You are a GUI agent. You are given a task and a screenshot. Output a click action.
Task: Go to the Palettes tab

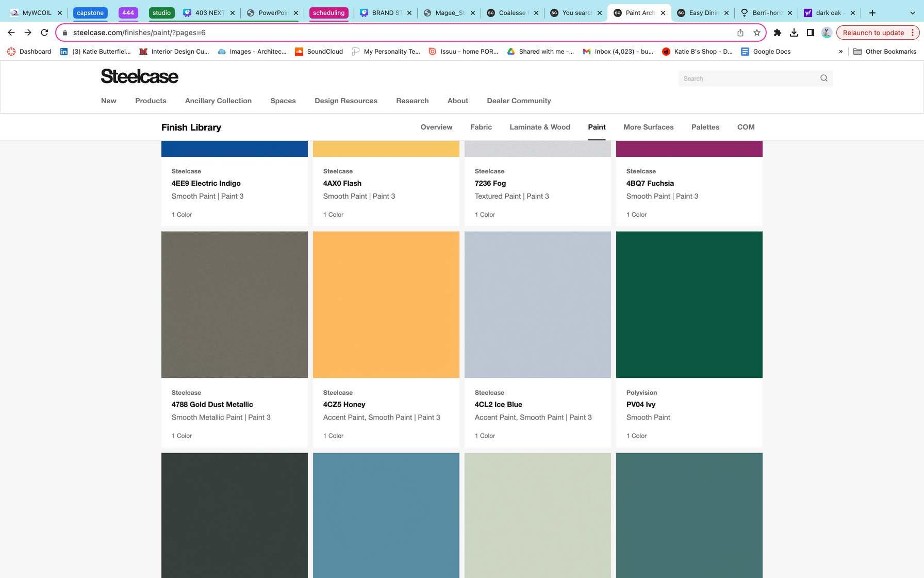tap(705, 127)
